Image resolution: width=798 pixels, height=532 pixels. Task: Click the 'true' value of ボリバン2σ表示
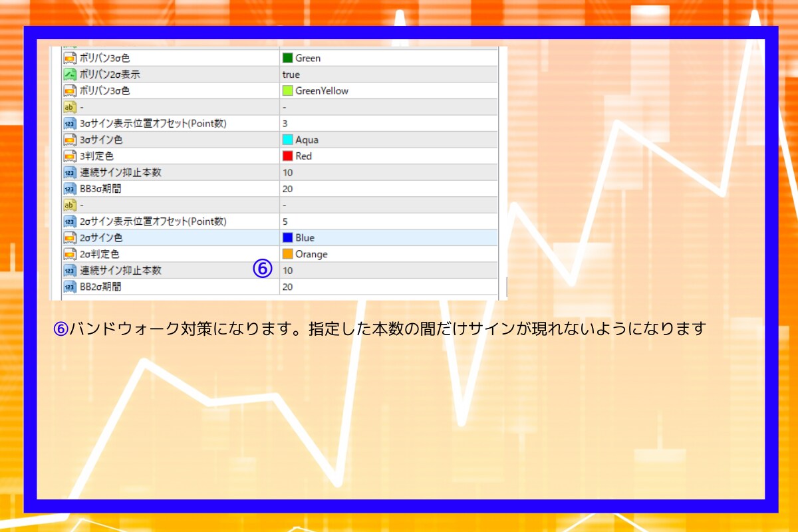point(291,74)
